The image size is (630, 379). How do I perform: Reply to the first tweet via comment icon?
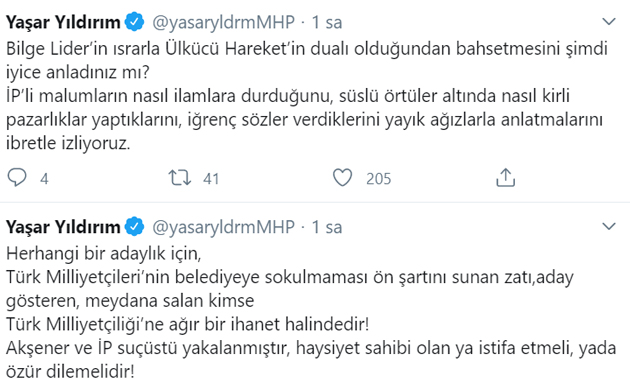pos(17,178)
